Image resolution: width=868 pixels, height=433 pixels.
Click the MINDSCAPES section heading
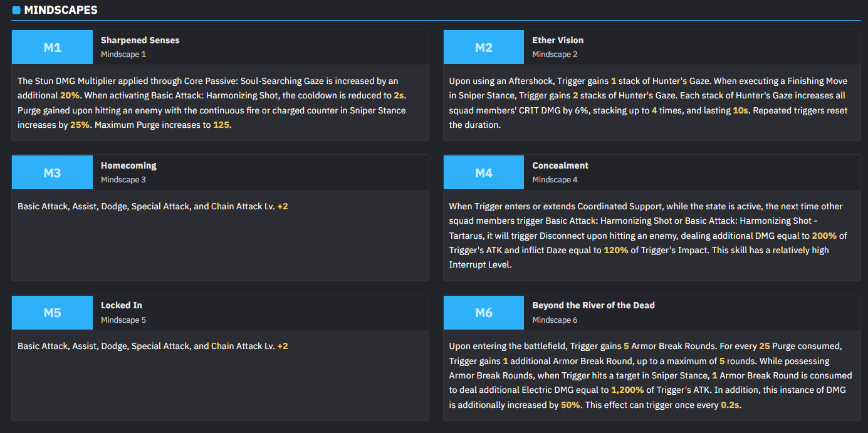click(61, 10)
